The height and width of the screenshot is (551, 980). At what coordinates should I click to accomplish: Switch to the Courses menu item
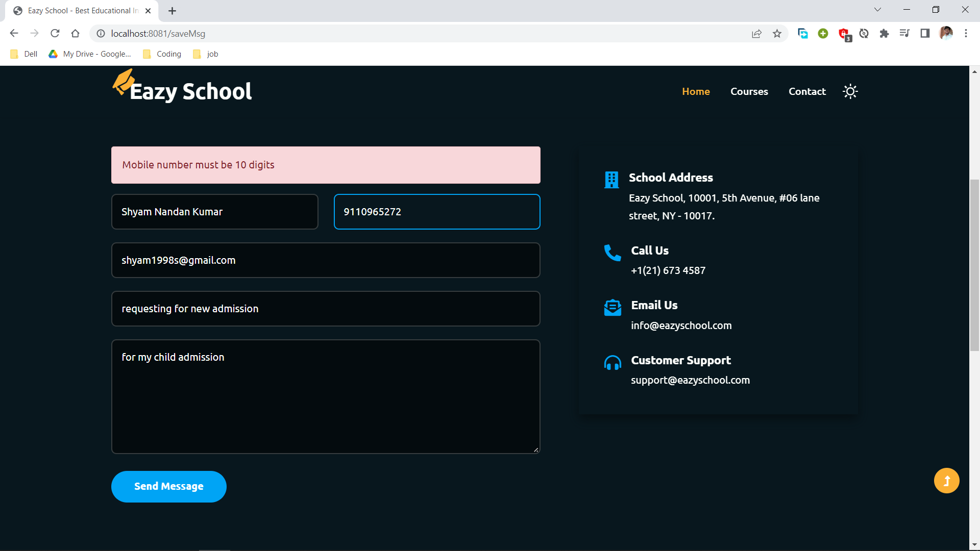749,91
